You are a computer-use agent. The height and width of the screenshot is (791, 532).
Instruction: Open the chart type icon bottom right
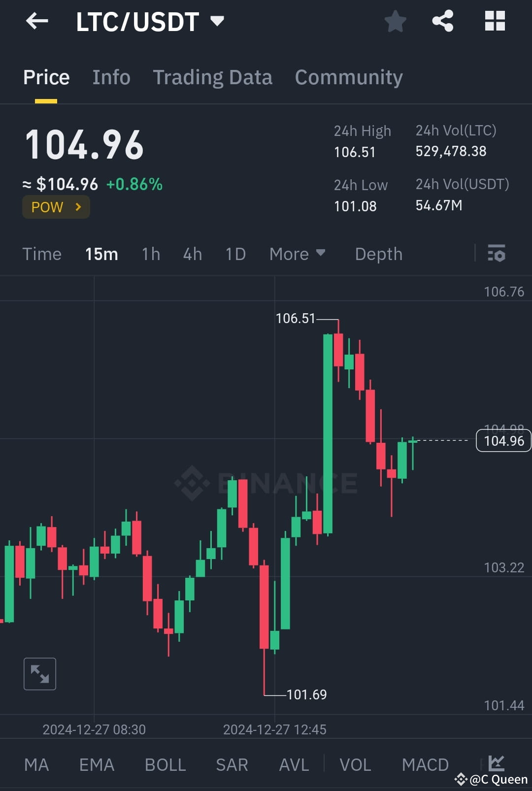pyautogui.click(x=496, y=763)
